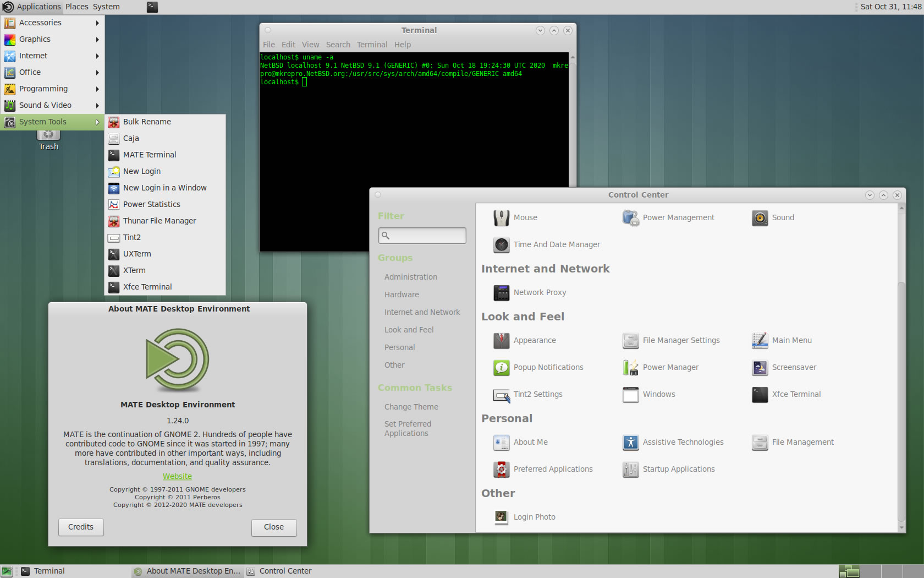Select Look and Feel group in sidebar
924x578 pixels.
409,330
